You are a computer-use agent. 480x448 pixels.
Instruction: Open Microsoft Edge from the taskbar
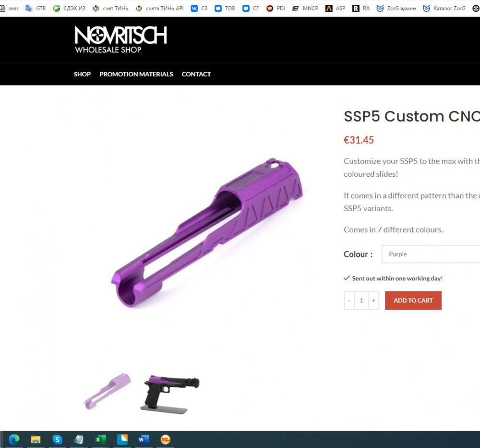(14, 440)
